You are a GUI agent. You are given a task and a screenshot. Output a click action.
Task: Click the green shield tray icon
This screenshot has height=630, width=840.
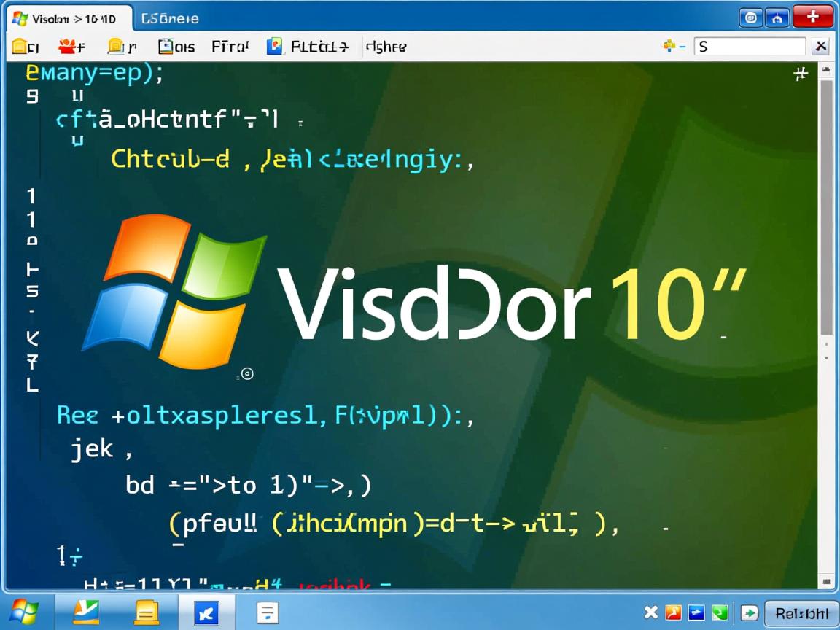pyautogui.click(x=720, y=612)
